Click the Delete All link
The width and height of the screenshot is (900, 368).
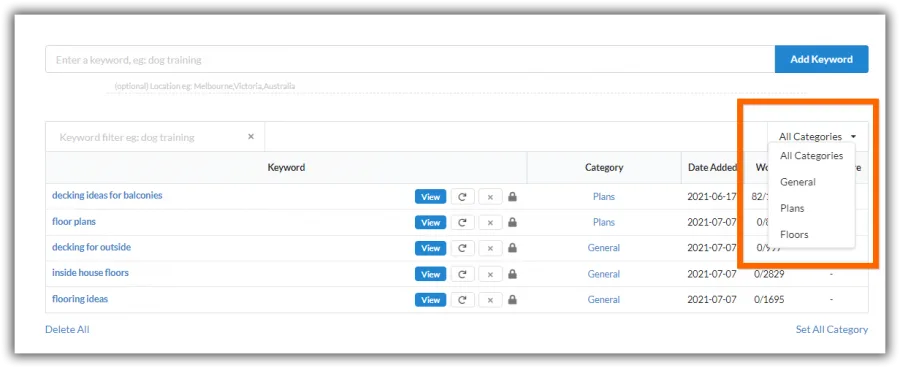[x=67, y=330]
